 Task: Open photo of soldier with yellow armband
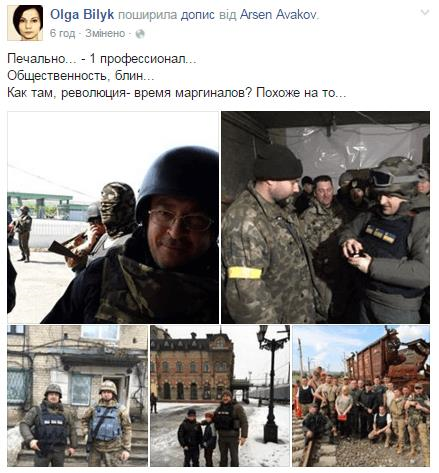click(326, 217)
